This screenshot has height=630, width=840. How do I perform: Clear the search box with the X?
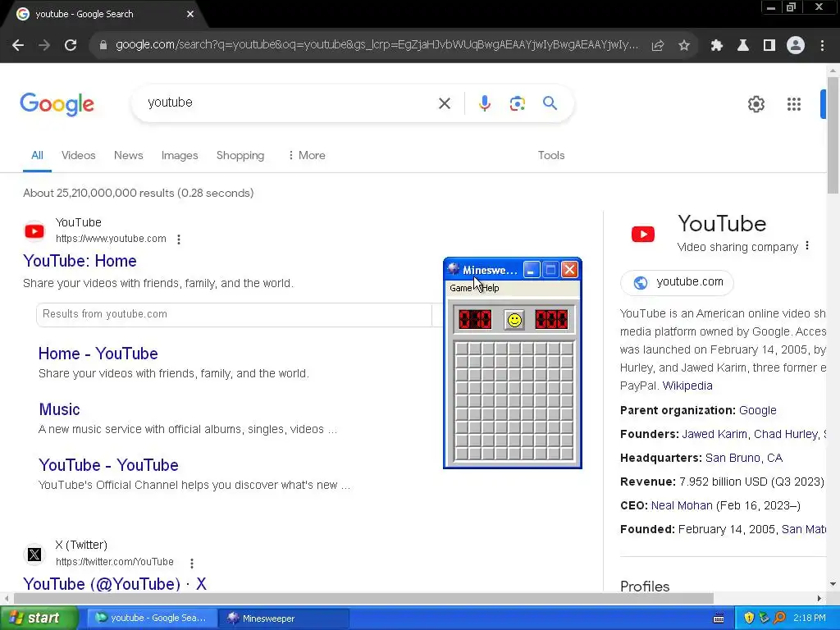[x=445, y=103]
